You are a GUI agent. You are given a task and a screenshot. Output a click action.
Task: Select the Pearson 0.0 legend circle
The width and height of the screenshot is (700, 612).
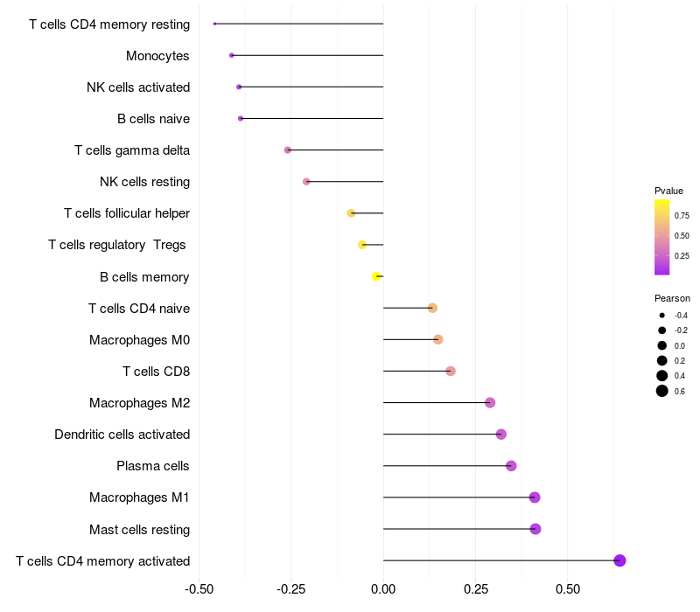(662, 345)
